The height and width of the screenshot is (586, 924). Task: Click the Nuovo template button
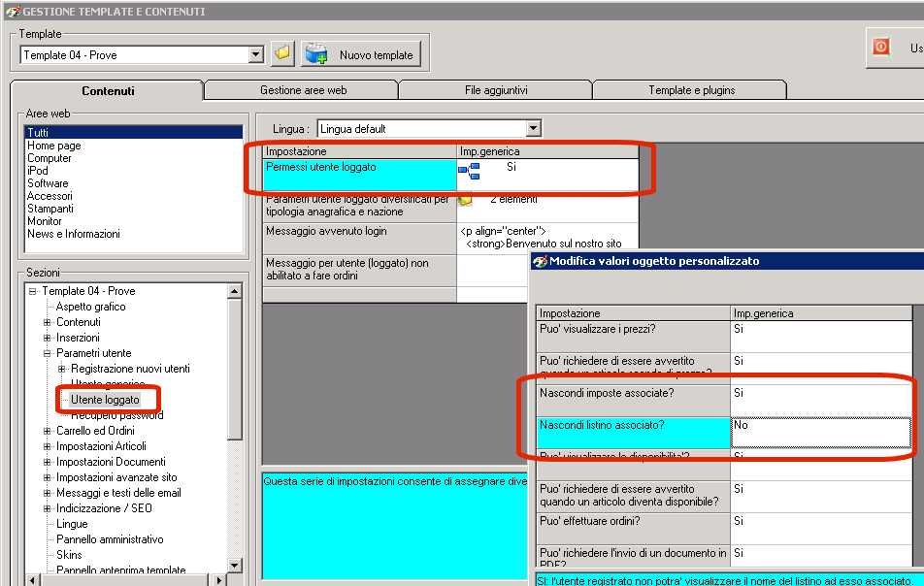(361, 54)
